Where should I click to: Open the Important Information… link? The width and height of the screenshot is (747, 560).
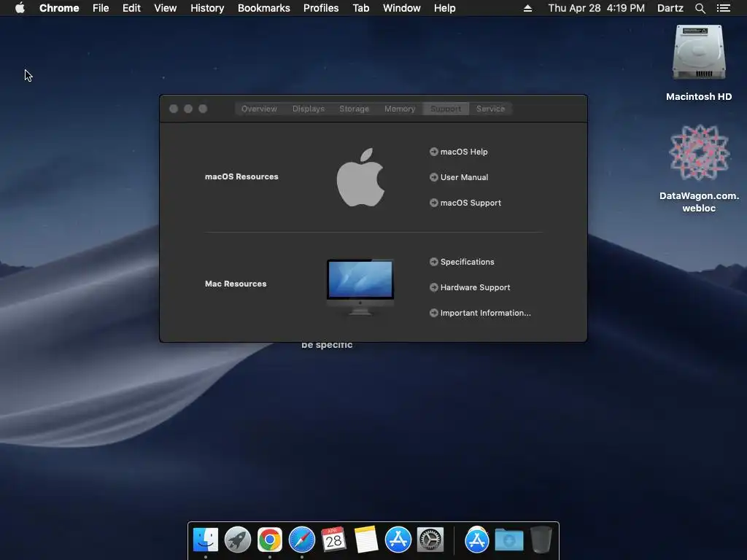pos(485,313)
